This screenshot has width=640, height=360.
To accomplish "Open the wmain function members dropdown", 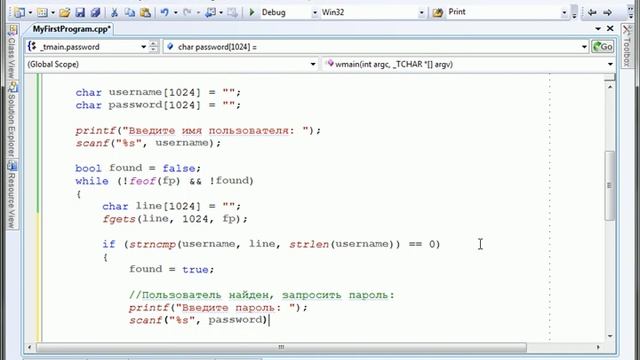I will (610, 64).
